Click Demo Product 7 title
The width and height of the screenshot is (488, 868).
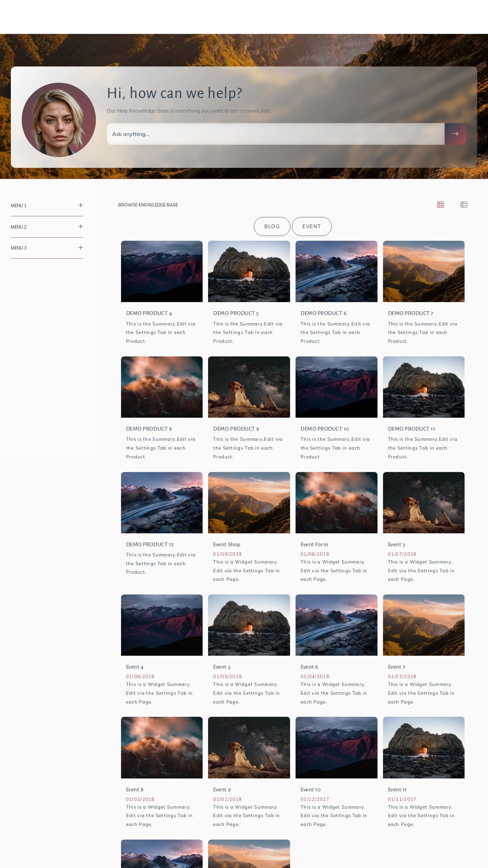point(410,313)
